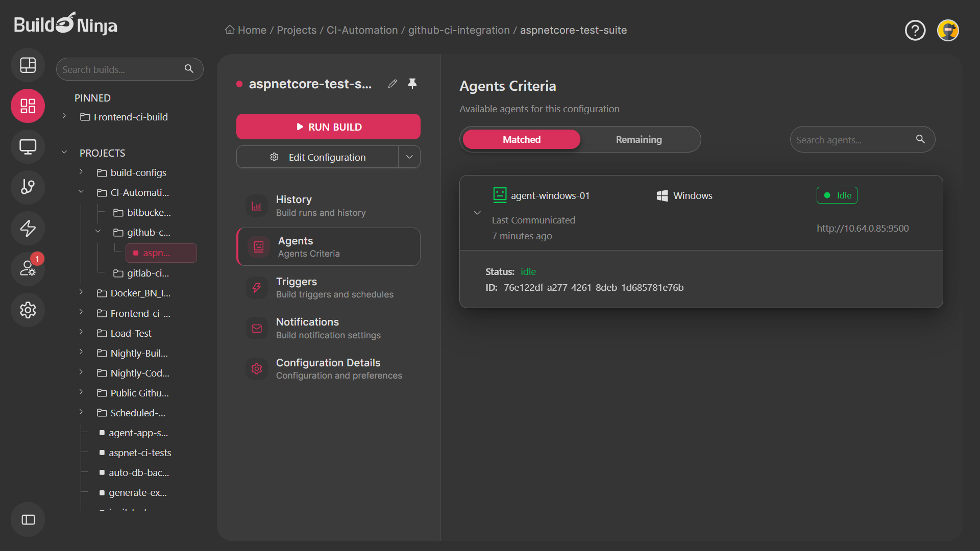Viewport: 980px width, 551px height.
Task: Open the help question mark icon
Action: (x=915, y=31)
